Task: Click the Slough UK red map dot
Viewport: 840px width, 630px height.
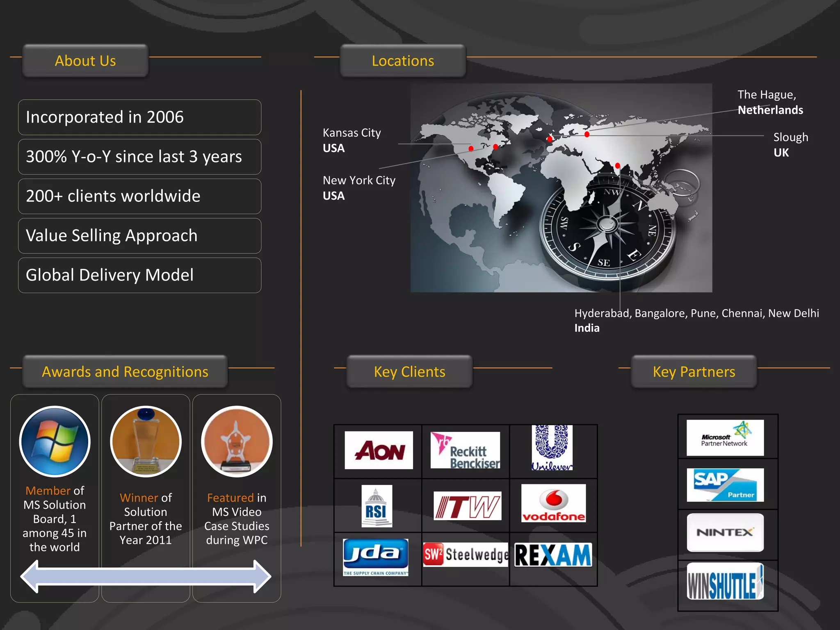Action: (x=550, y=139)
